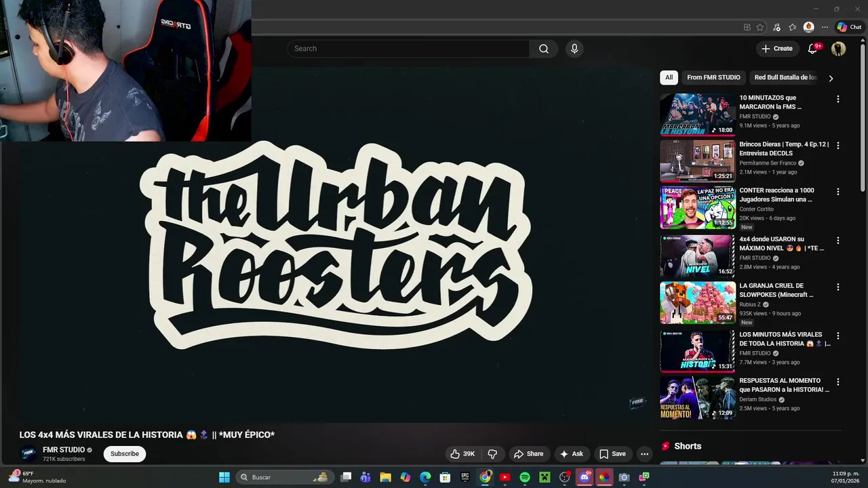Open the weather widget showing 69°F

pyautogui.click(x=37, y=477)
